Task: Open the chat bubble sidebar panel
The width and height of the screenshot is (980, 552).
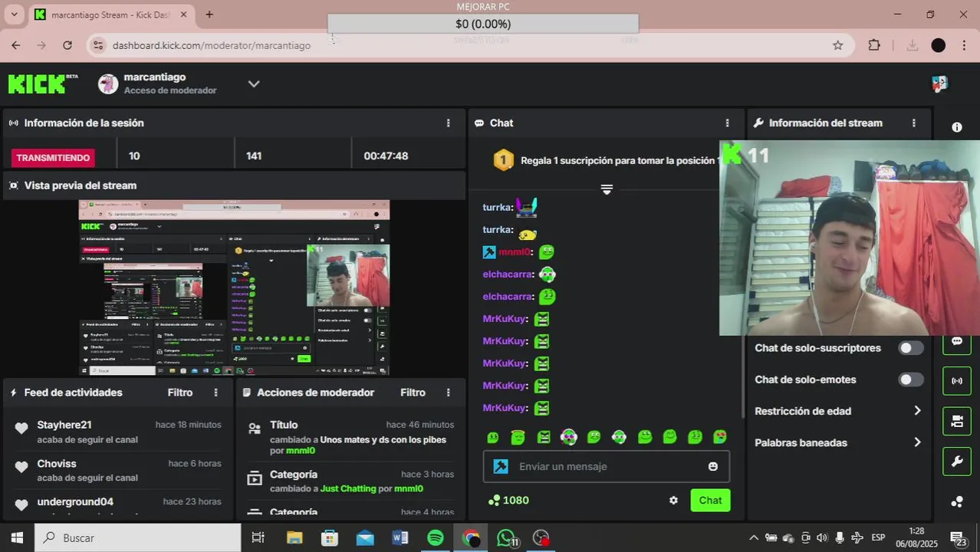Action: 957,341
